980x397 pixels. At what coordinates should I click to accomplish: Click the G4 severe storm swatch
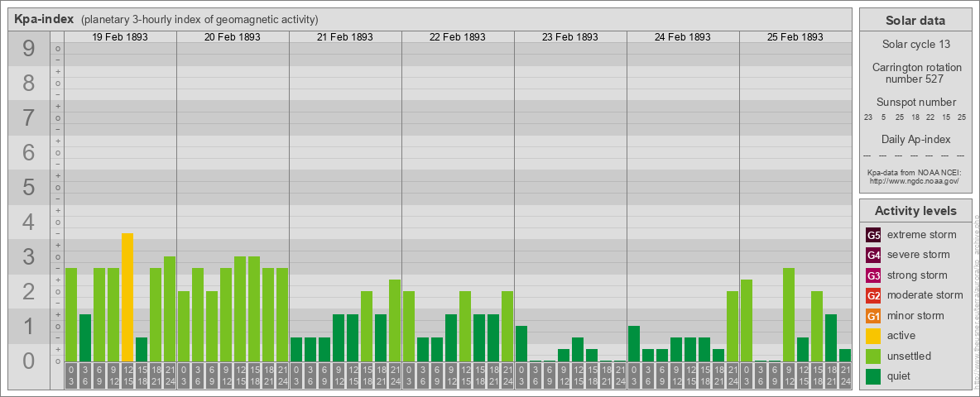(x=873, y=256)
